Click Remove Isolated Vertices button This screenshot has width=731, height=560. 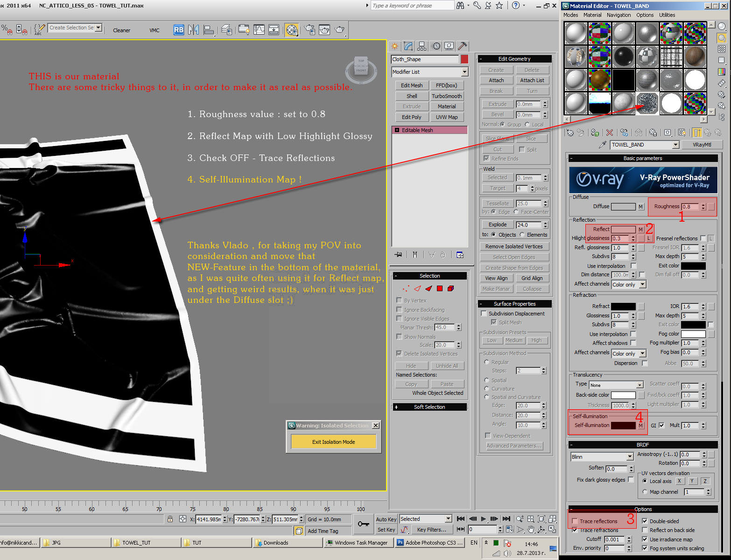[514, 246]
